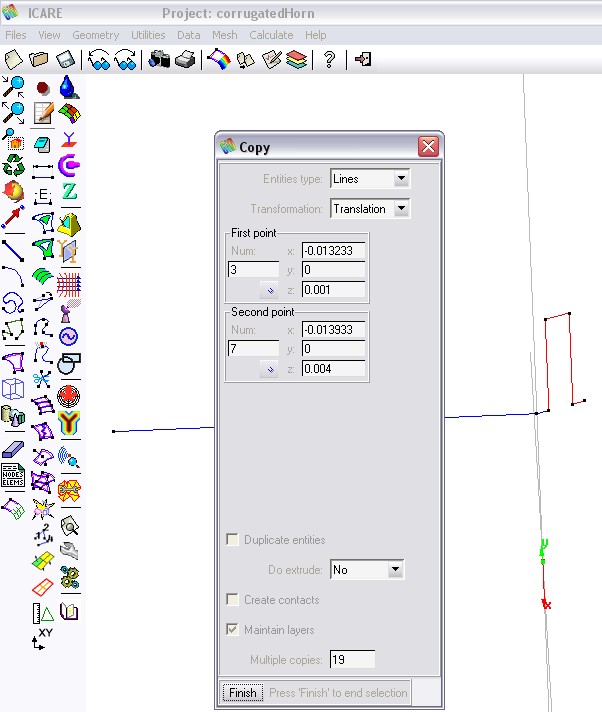Click the zoom out magnifier icon
The height and width of the screenshot is (712, 602).
tap(13, 113)
